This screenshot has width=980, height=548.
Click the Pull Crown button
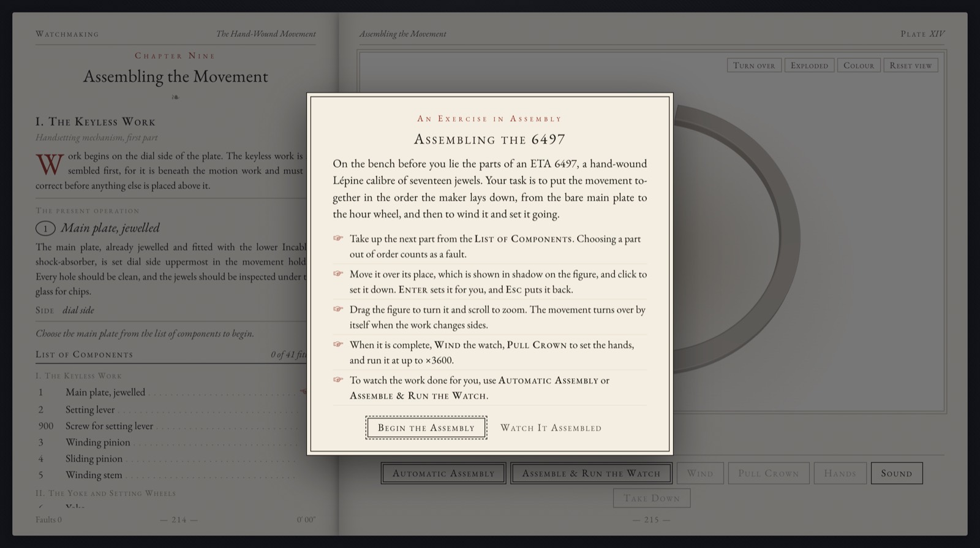769,473
